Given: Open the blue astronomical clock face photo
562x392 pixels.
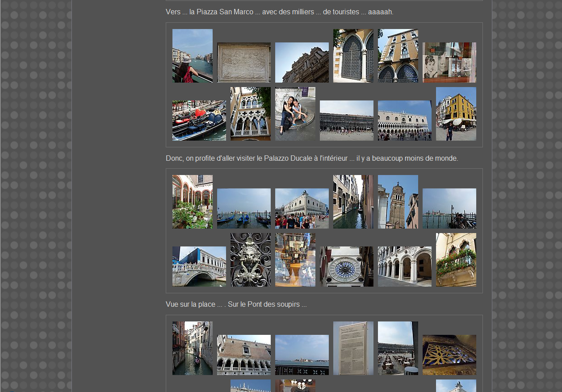Looking at the screenshot, I should coord(346,267).
